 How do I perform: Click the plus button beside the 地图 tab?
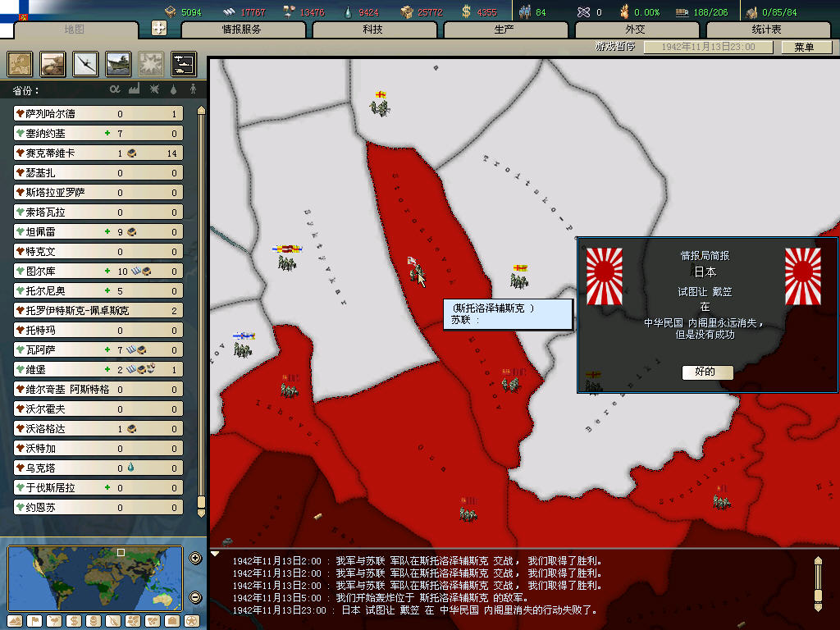159,28
